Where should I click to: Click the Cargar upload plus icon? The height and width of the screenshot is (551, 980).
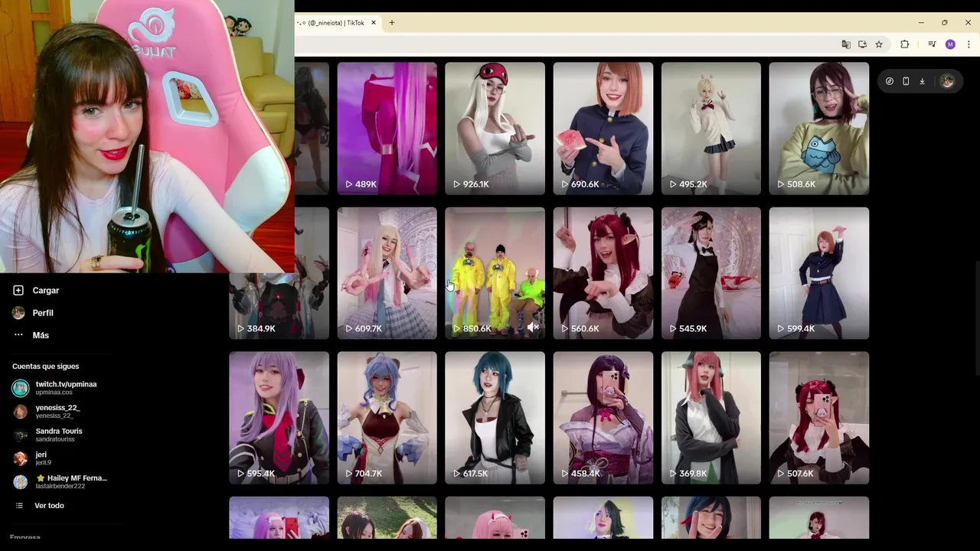pyautogui.click(x=18, y=291)
